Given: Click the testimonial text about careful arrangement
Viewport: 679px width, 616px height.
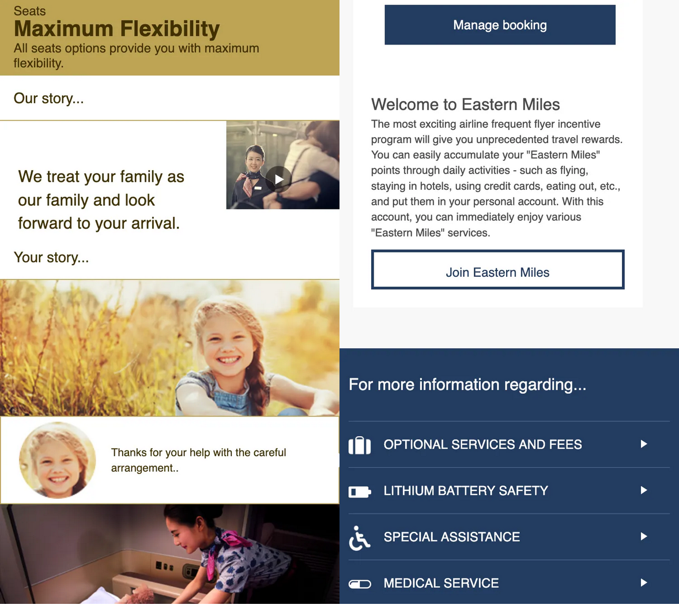Looking at the screenshot, I should [198, 460].
